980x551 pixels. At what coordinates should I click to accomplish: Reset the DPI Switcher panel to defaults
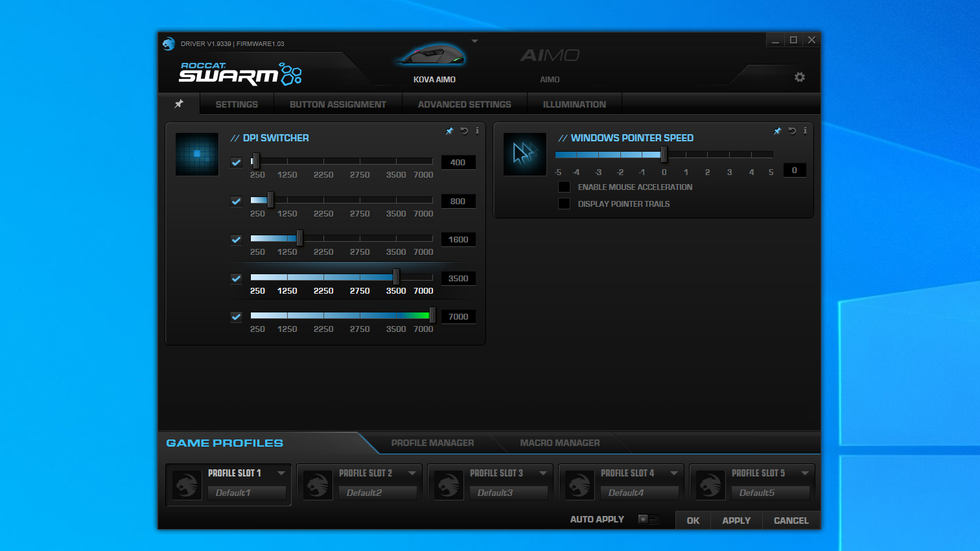[x=464, y=131]
